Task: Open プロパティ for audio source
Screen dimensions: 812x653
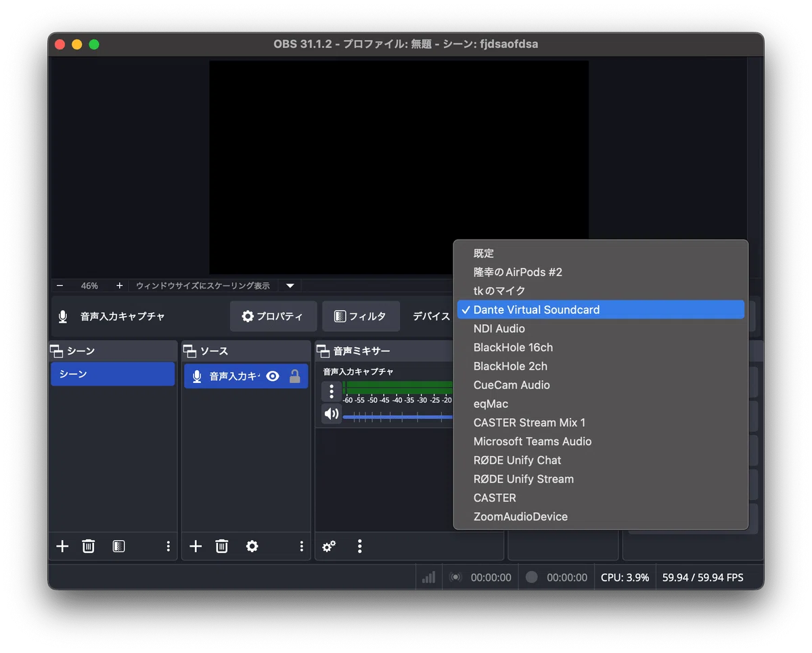Action: point(273,316)
